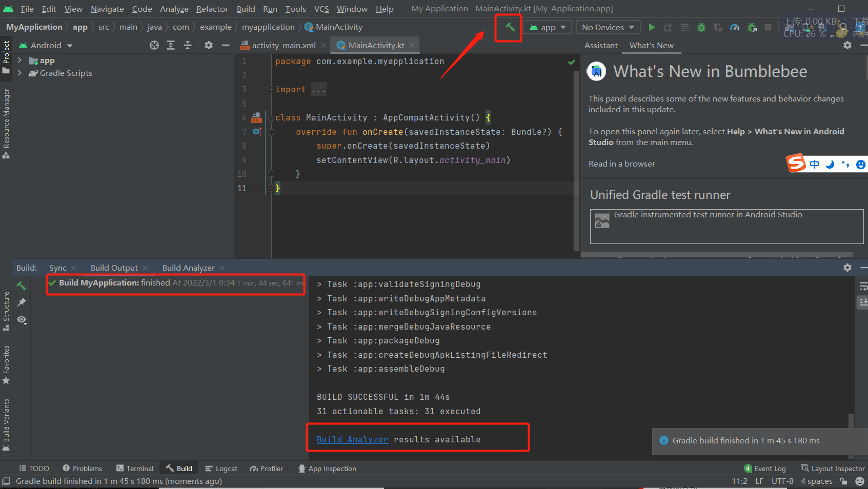
Task: Open the Profiler tool window
Action: tap(266, 468)
